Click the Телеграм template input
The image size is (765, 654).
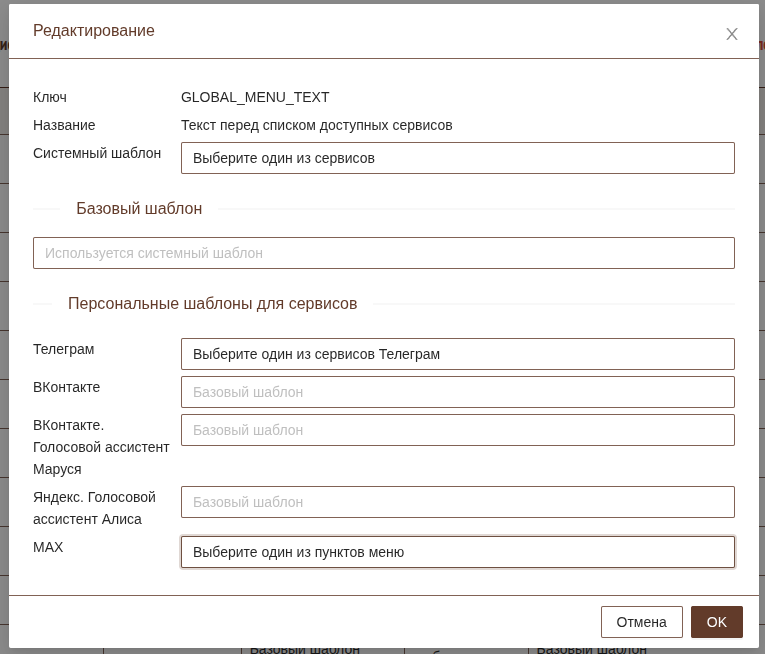click(x=457, y=354)
